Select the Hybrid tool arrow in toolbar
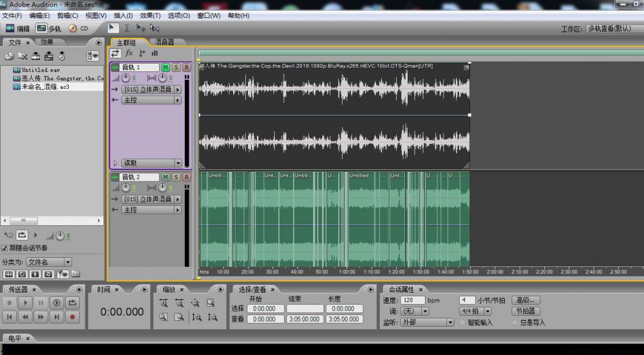This screenshot has height=355, width=644. pos(112,28)
